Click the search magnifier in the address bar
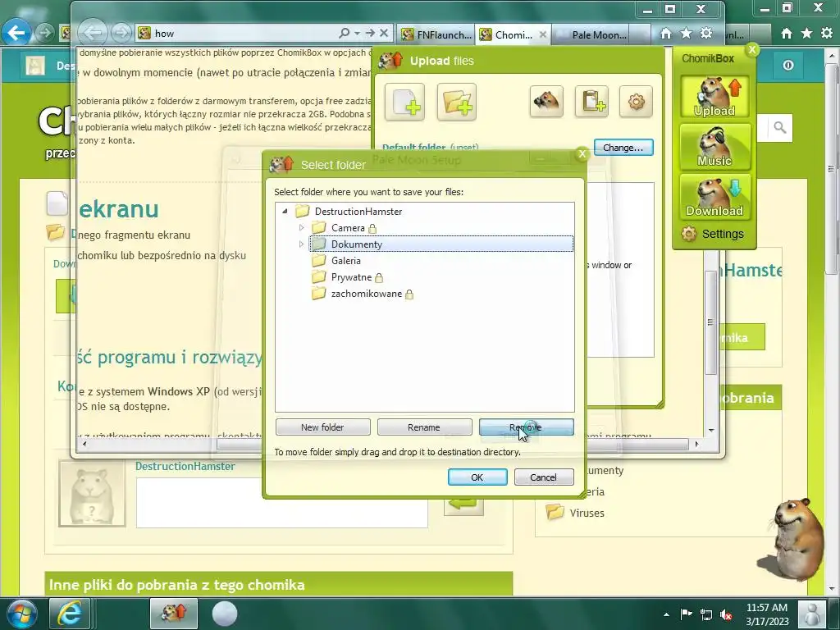 pyautogui.click(x=345, y=33)
